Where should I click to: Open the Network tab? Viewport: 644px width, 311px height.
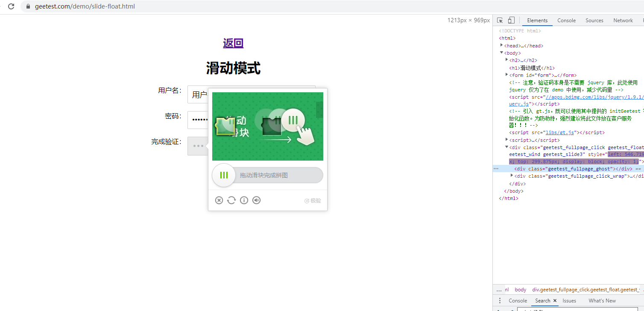[623, 21]
